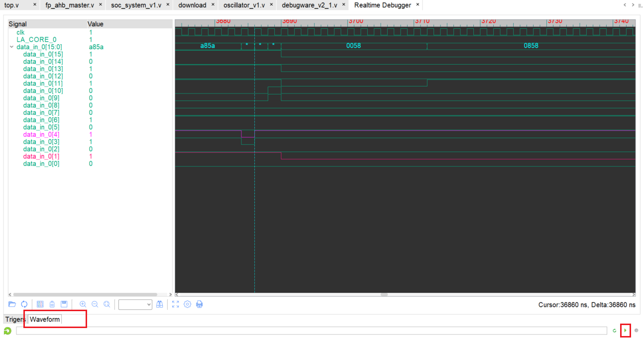Select the data_in_0[15] signal
Image resolution: width=644 pixels, height=339 pixels.
click(x=43, y=54)
